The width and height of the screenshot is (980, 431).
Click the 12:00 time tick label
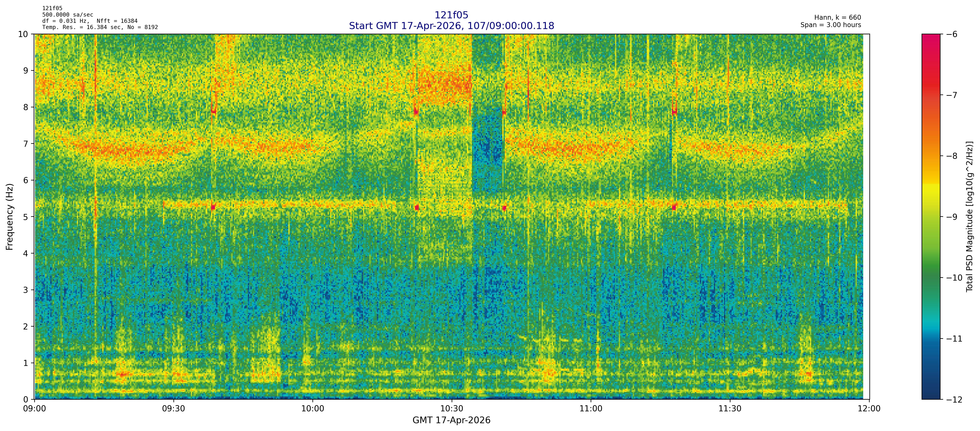click(x=869, y=409)
